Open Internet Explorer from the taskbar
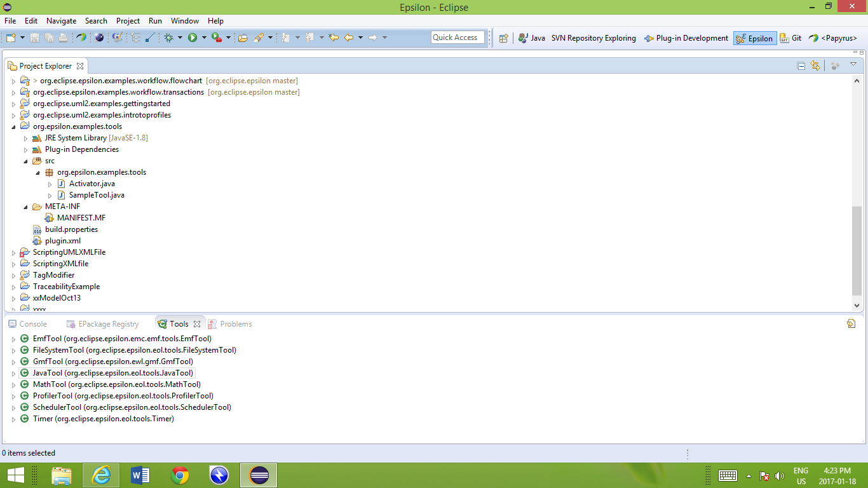 pos(101,475)
